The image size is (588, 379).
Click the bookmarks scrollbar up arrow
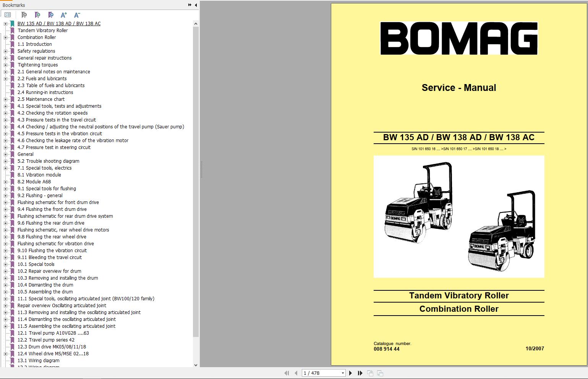click(x=196, y=24)
